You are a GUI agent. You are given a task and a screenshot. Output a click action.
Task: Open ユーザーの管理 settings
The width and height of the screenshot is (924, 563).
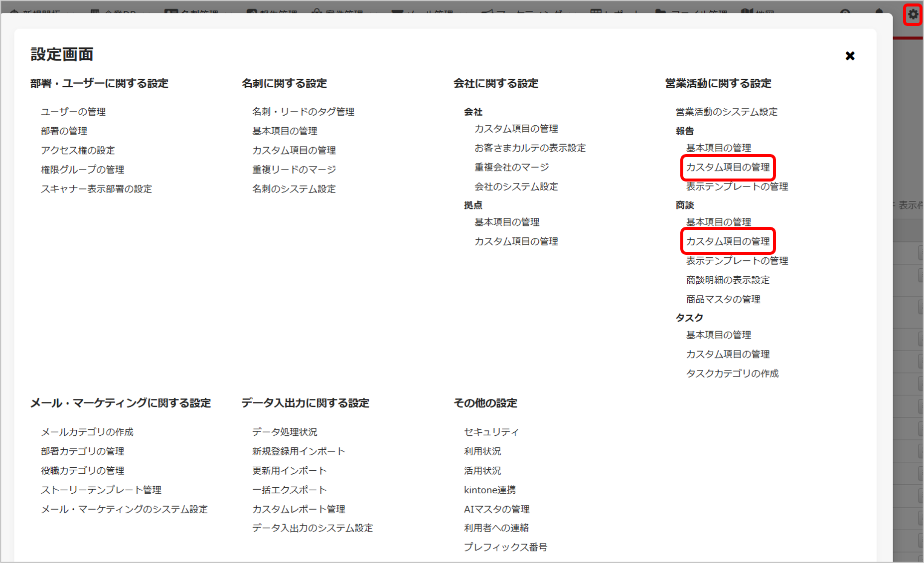73,112
